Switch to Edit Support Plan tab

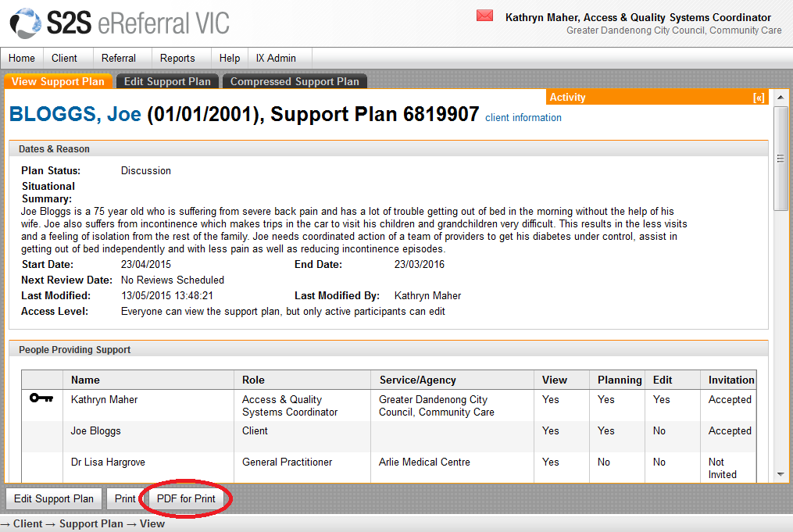(167, 81)
